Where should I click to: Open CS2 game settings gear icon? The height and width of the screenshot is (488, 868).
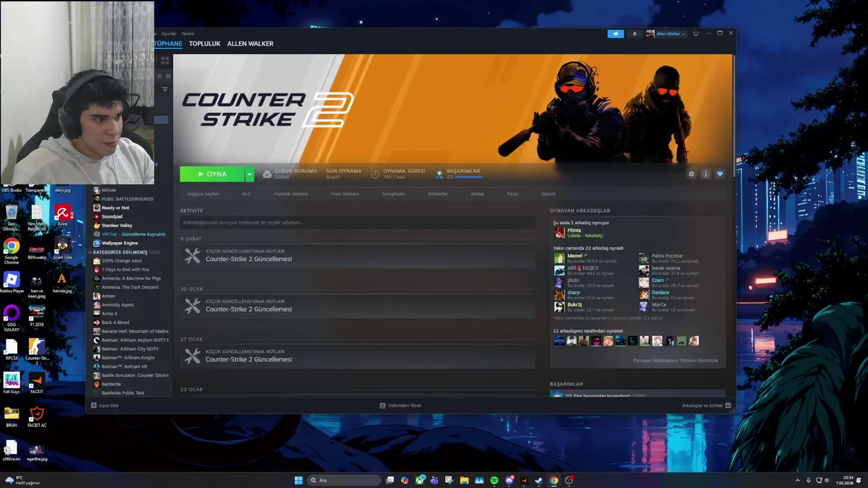(x=691, y=174)
